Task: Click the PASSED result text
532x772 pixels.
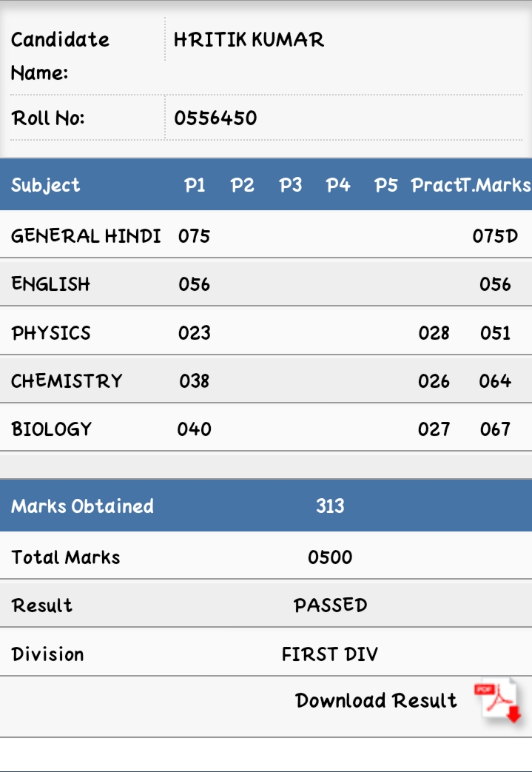Action: tap(330, 605)
